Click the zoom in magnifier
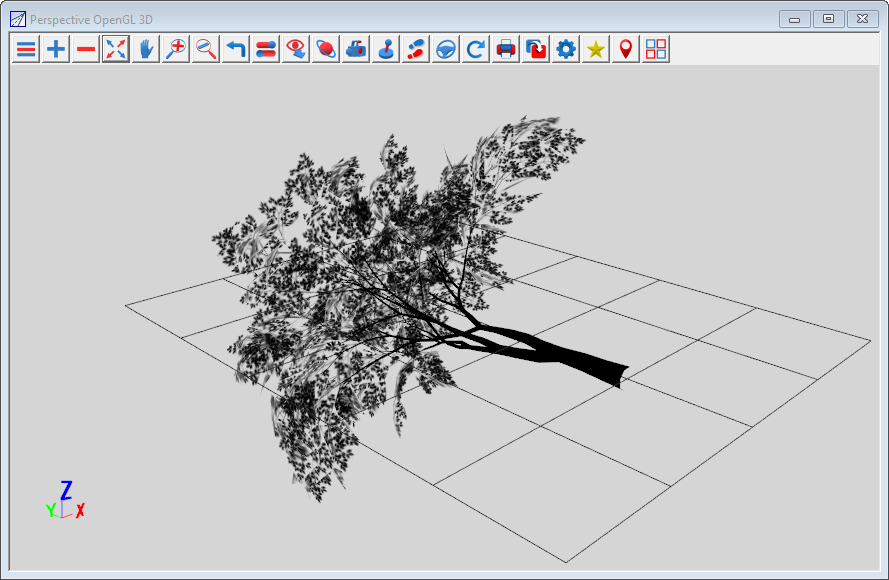The width and height of the screenshot is (889, 580). 176,49
